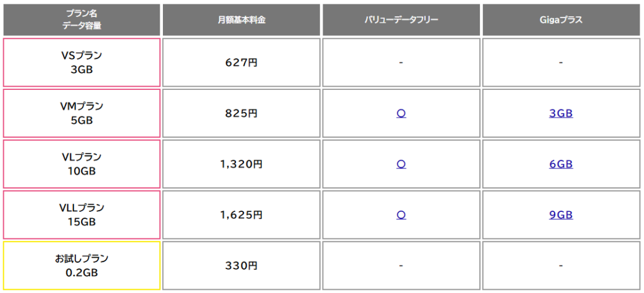Open the 3GB Gigaプラス link
Image resolution: width=644 pixels, height=293 pixels.
pos(560,114)
